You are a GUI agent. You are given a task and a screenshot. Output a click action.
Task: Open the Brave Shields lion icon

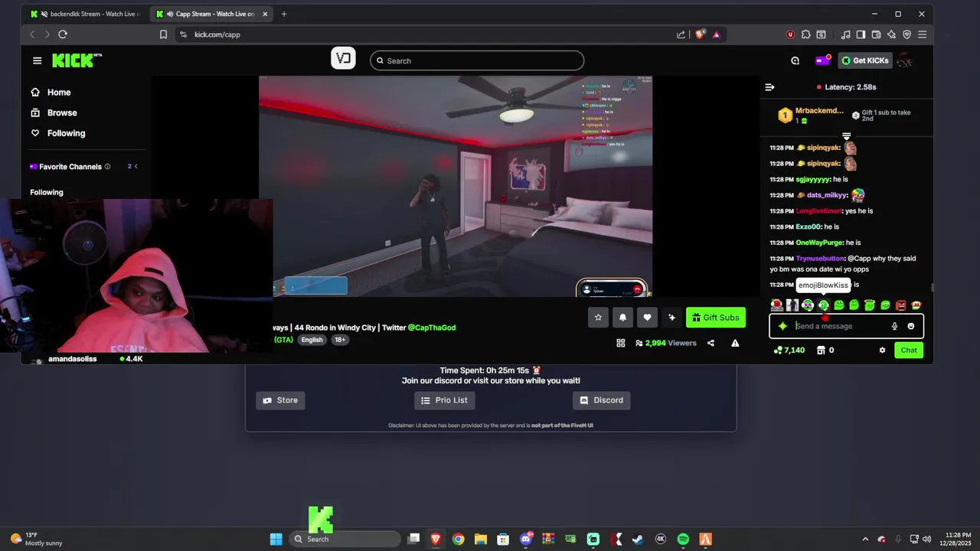tap(700, 34)
